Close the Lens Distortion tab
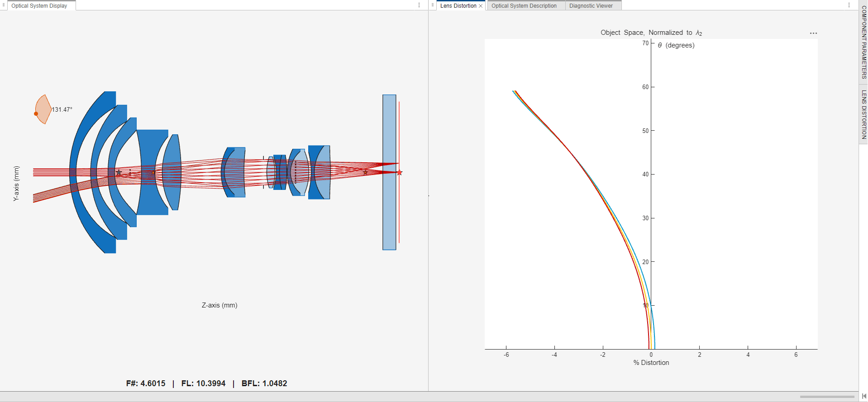The image size is (868, 402). pos(481,6)
